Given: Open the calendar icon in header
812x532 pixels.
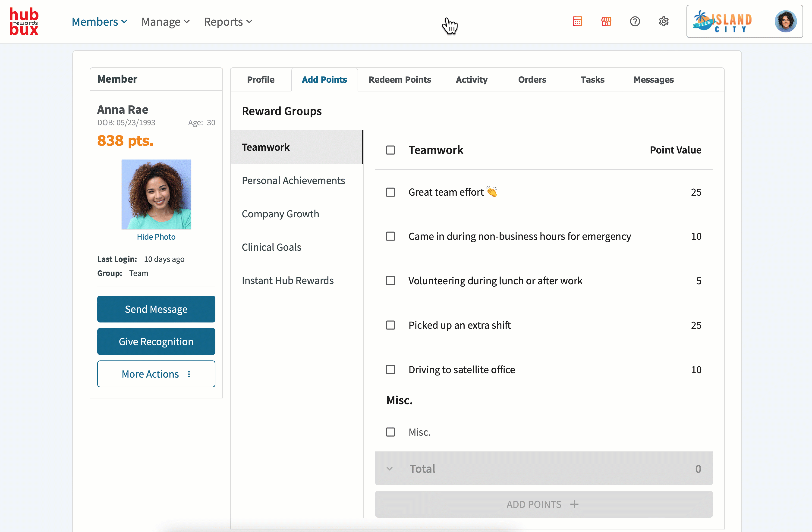Looking at the screenshot, I should click(577, 22).
